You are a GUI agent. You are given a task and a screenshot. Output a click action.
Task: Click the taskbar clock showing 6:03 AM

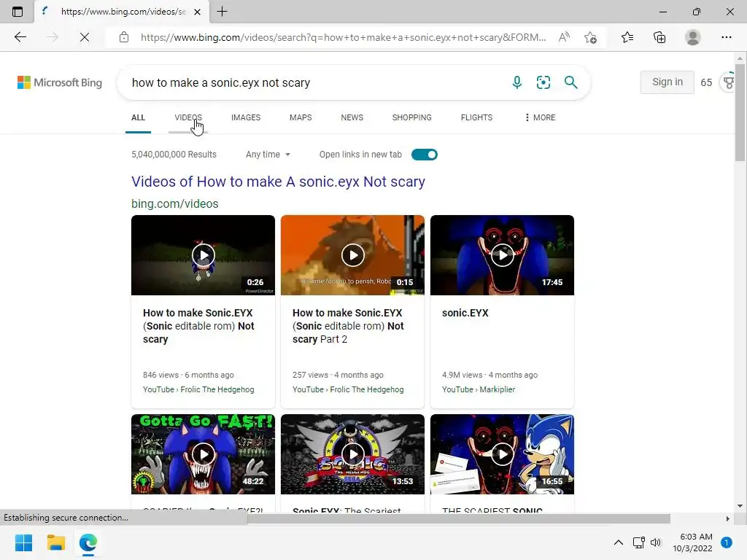point(693,542)
